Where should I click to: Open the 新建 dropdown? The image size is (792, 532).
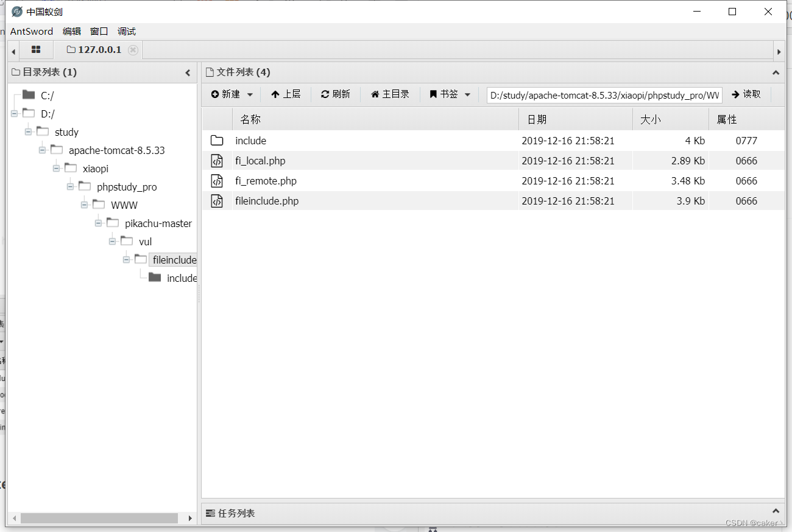click(x=232, y=94)
